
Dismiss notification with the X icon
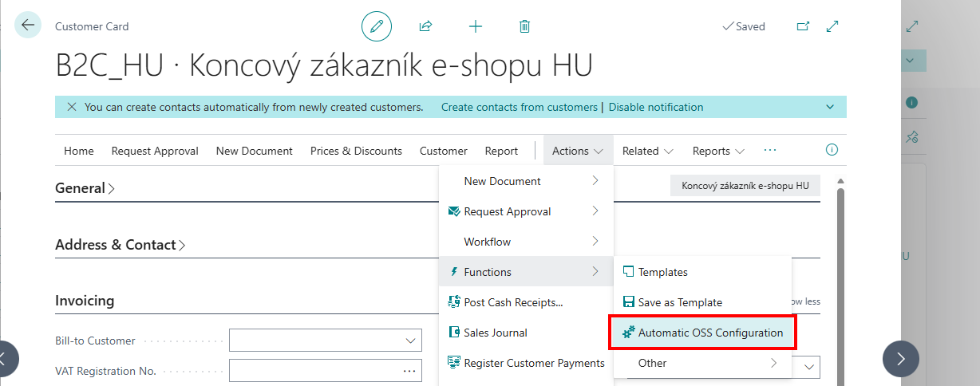pos(72,107)
